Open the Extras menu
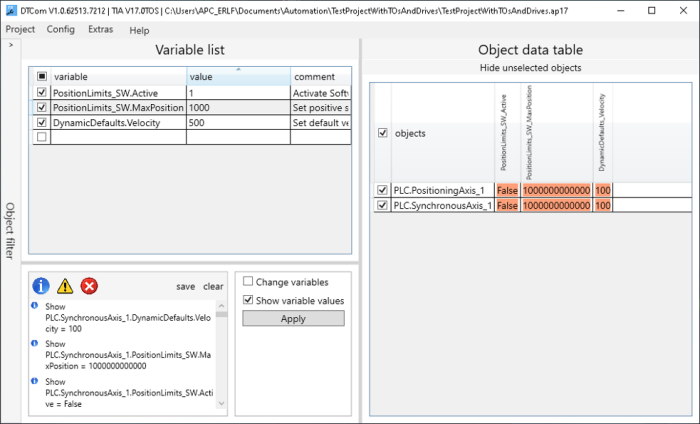Image resolution: width=700 pixels, height=424 pixels. 100,29
